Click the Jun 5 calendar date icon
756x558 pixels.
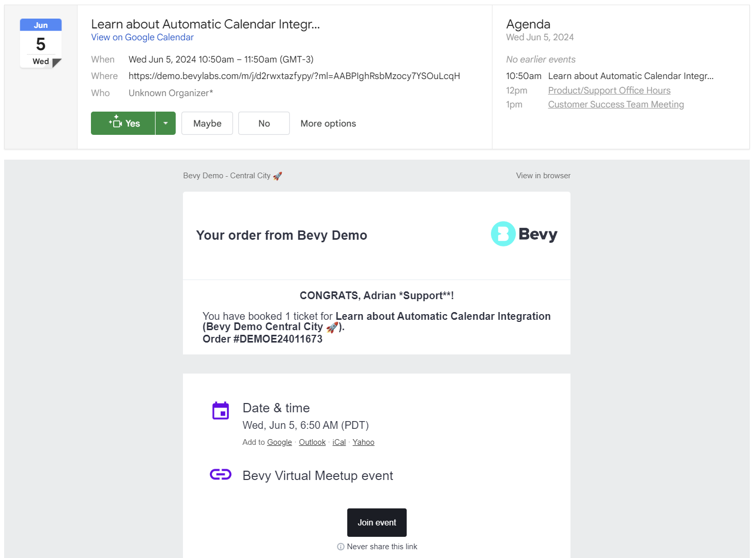[x=41, y=43]
